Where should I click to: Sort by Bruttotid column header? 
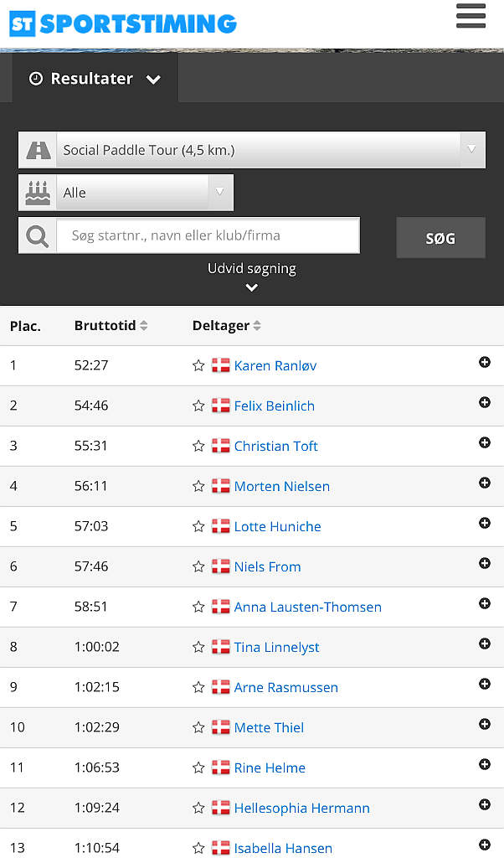coord(111,326)
